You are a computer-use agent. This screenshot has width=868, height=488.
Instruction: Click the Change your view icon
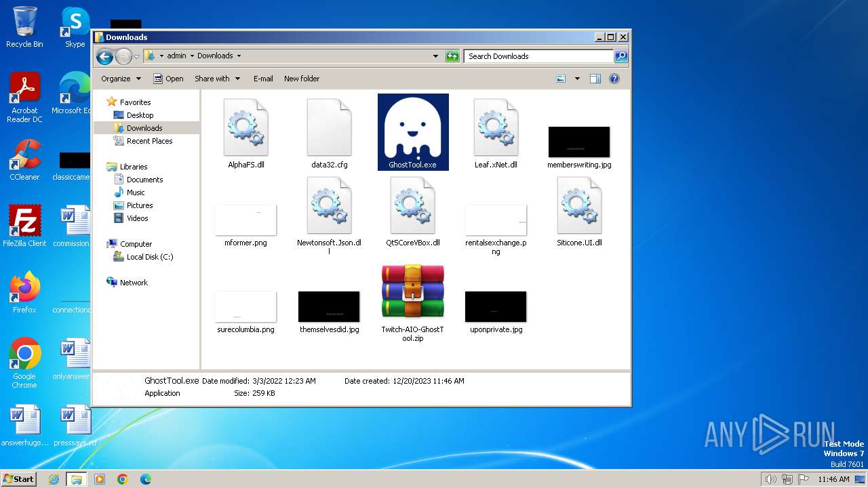pyautogui.click(x=561, y=79)
